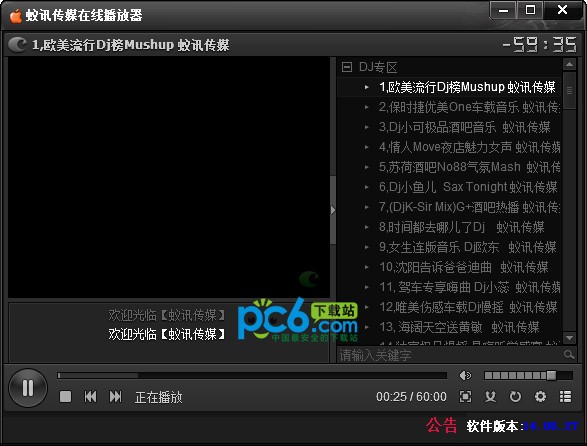Play 4,情人Move夜店魅力女声
Screen dimensions: 587x446
point(449,147)
